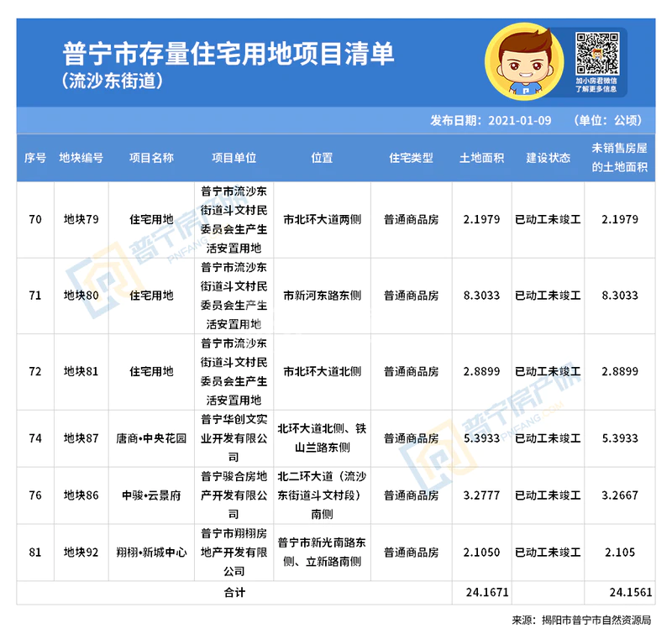The width and height of the screenshot is (672, 639).
Task: Click the land area value 8.3033 in 土地面积 column
Action: pyautogui.click(x=481, y=296)
